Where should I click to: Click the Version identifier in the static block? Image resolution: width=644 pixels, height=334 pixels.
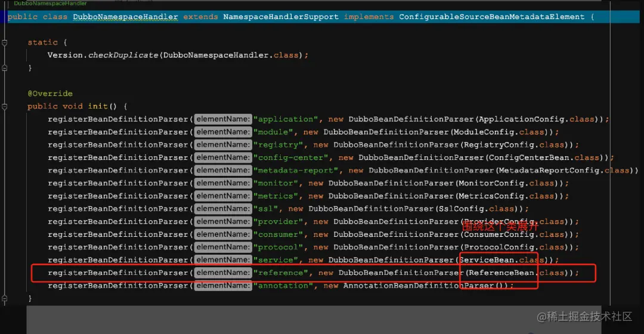(x=65, y=55)
